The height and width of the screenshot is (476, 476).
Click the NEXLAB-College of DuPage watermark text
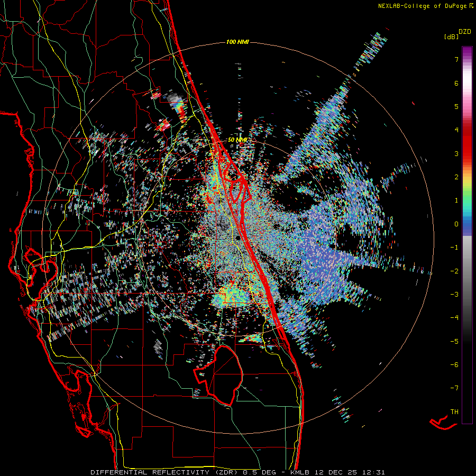coord(425,6)
